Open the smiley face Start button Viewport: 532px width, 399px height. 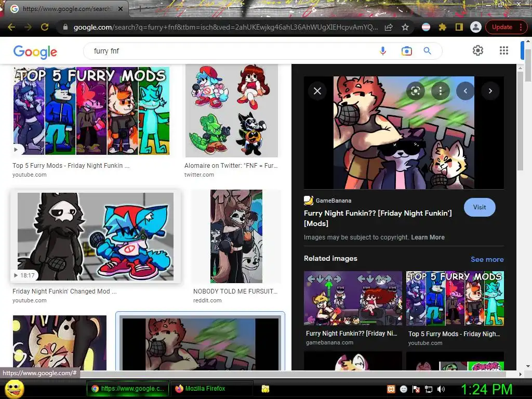(x=14, y=389)
